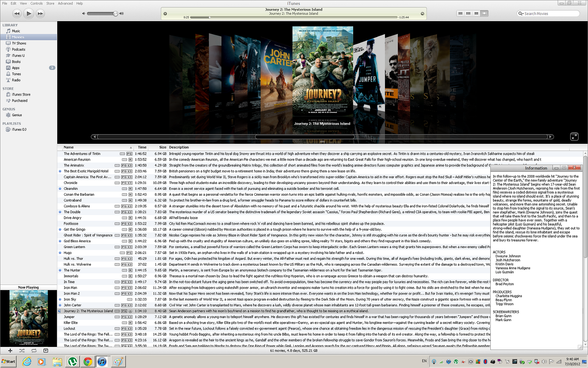Open iTunes Store from the sidebar
Image resolution: width=588 pixels, height=368 pixels.
21,95
